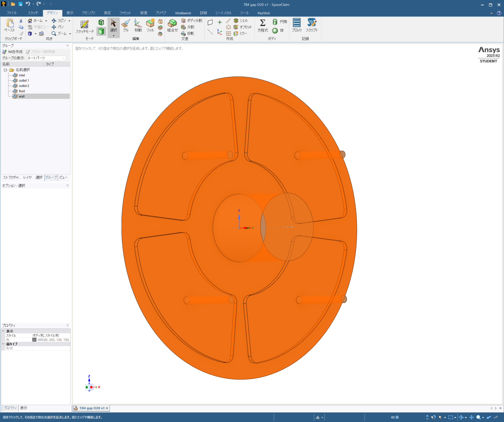The width and height of the screenshot is (504, 422).
Task: Pin the Groups (グループ) panel
Action: [68, 46]
